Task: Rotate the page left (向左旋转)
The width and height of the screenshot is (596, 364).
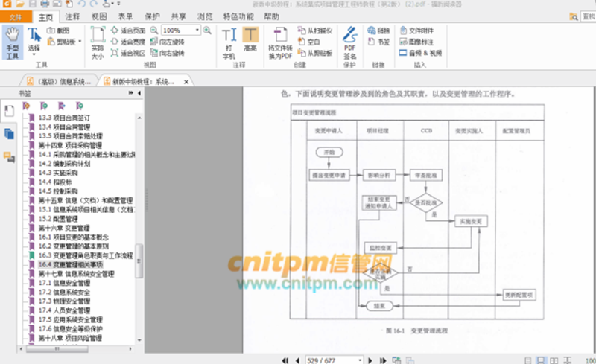Action: 168,42
